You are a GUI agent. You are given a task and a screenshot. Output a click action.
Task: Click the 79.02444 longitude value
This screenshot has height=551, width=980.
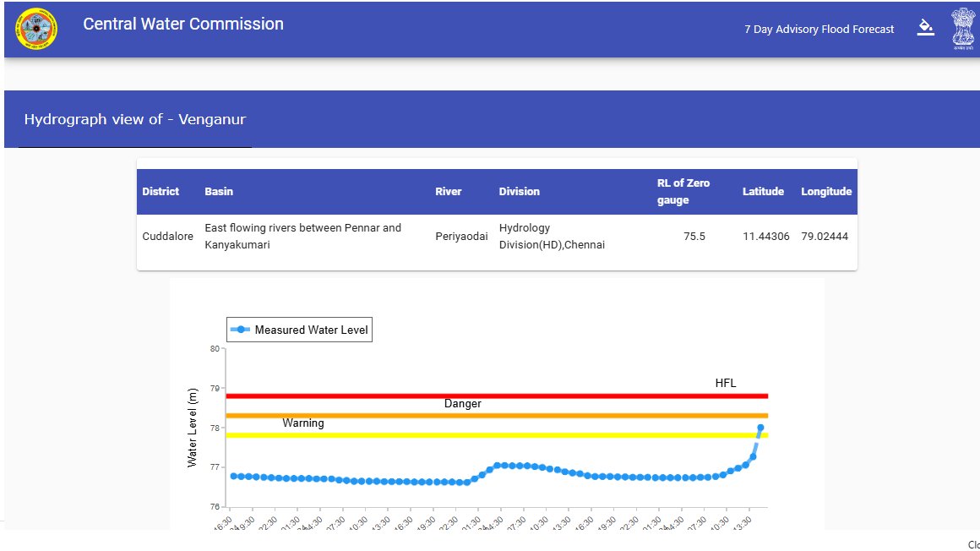[x=825, y=237]
